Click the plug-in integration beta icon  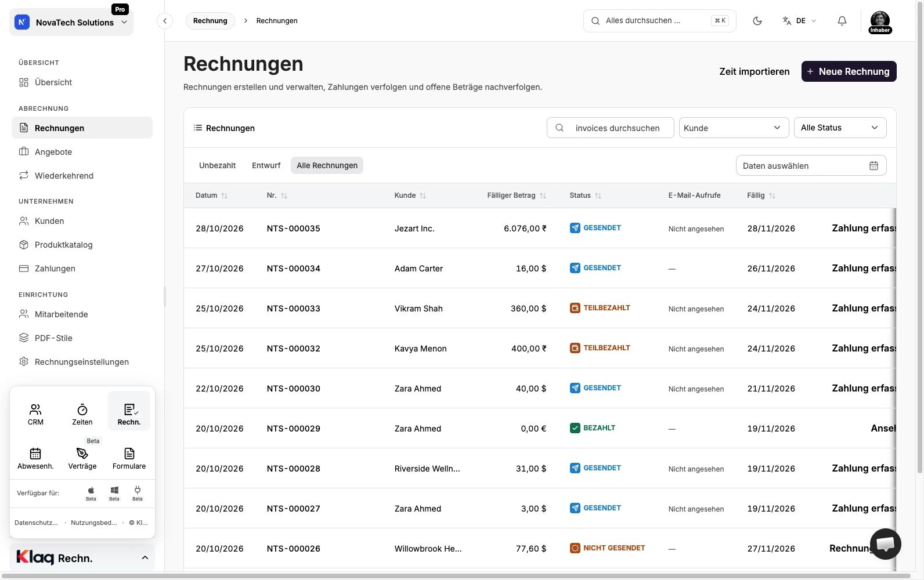tap(138, 493)
